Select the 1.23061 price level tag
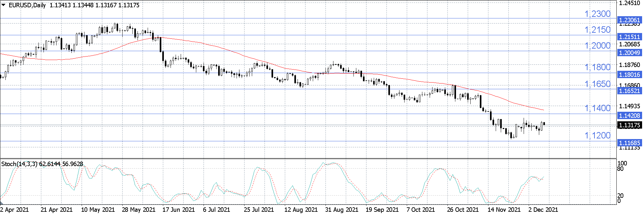The height and width of the screenshot is (214, 644). coord(629,20)
